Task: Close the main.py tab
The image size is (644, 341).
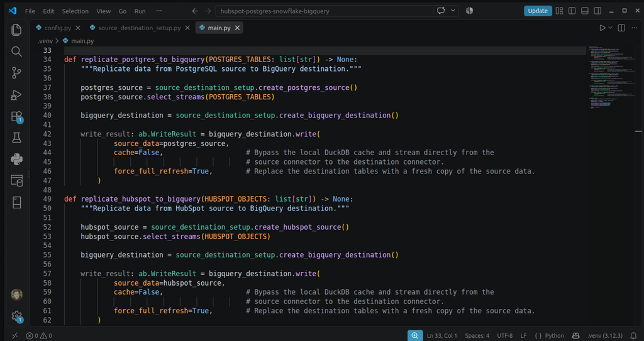Action: pos(237,28)
